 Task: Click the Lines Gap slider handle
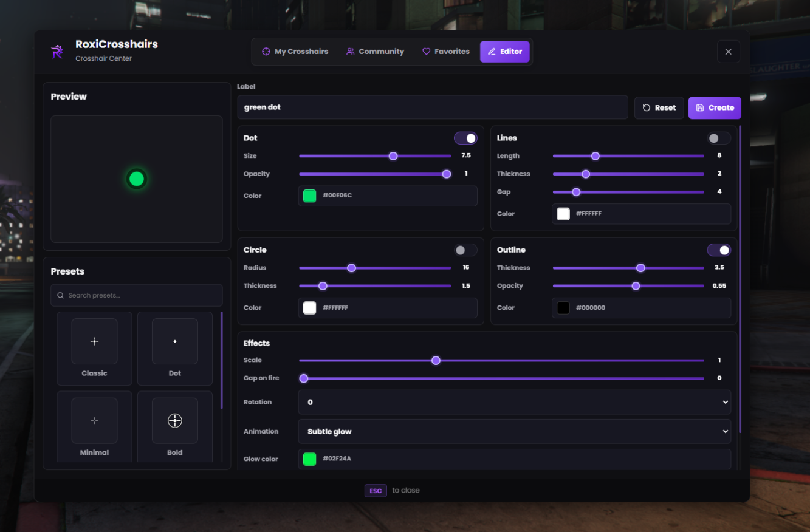pos(576,192)
